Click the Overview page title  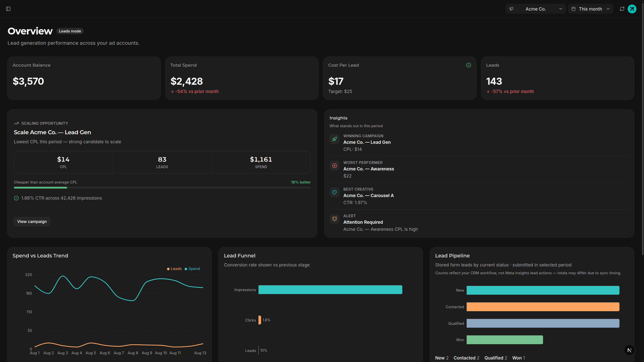tap(30, 31)
